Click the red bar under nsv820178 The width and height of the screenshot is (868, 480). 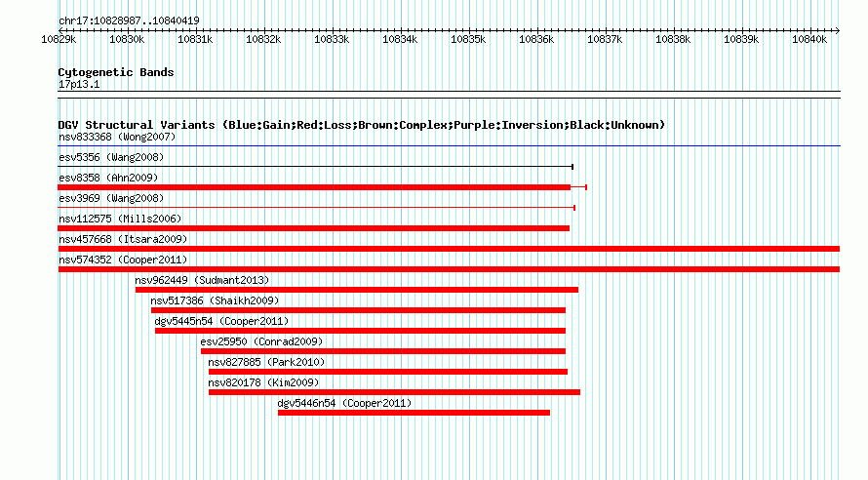[x=394, y=392]
